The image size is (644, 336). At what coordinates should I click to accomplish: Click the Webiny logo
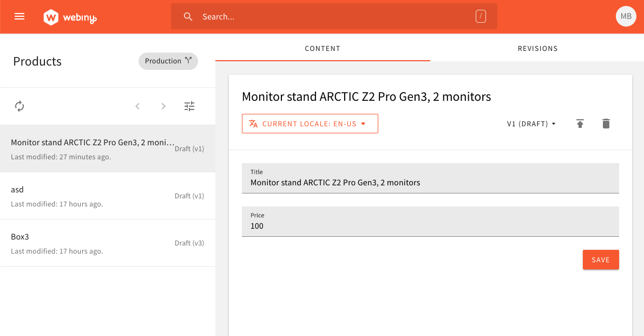(x=70, y=17)
